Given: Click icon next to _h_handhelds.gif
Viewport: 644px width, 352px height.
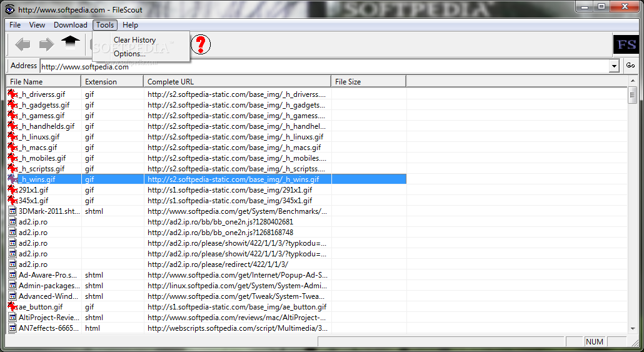Looking at the screenshot, I should tap(13, 126).
